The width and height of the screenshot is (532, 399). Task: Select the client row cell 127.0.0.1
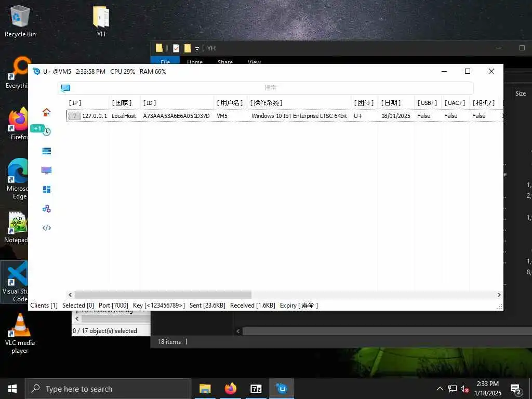(95, 116)
